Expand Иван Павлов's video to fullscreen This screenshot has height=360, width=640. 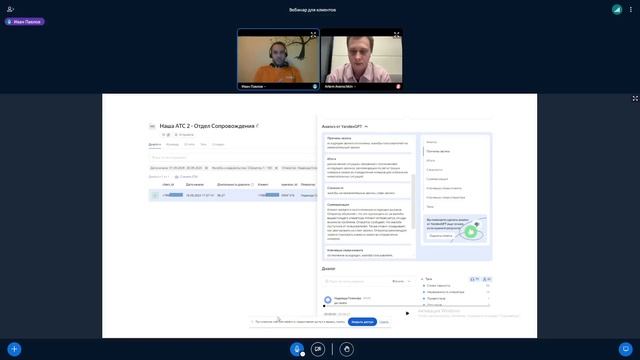click(x=313, y=35)
